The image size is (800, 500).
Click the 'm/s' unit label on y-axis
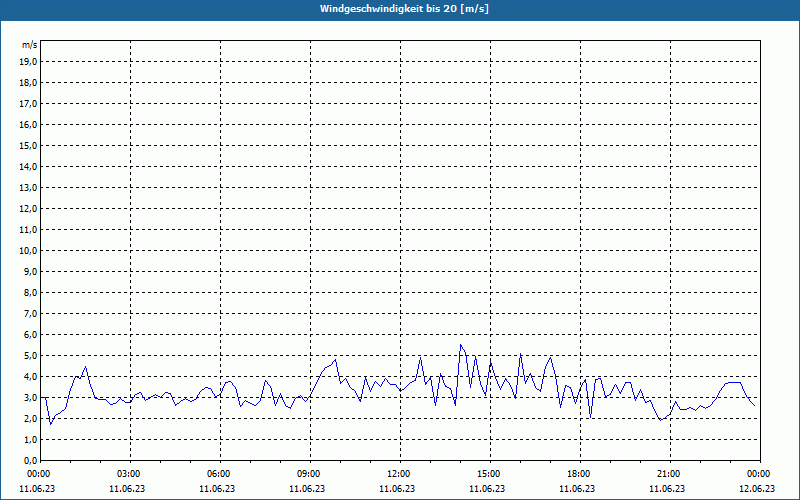[x=30, y=45]
